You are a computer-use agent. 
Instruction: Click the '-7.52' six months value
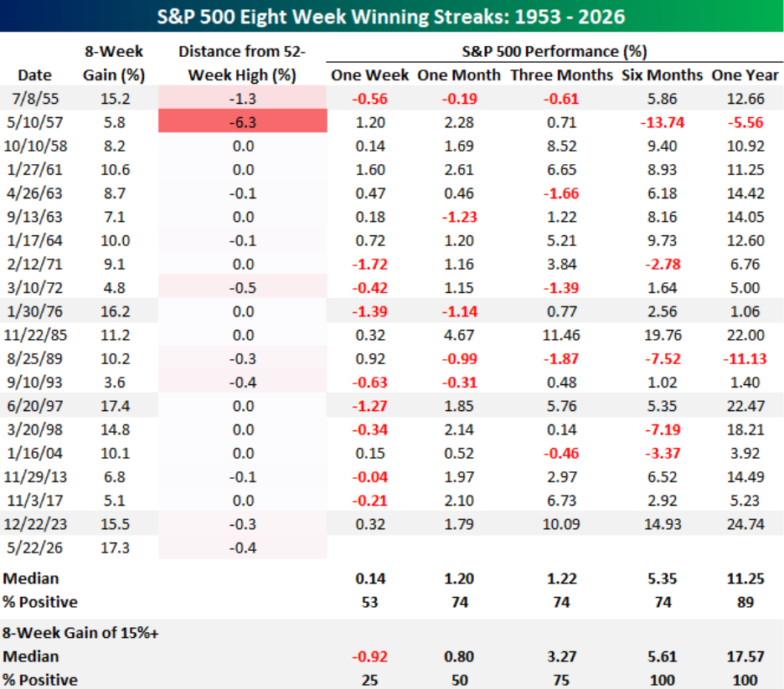pos(663,359)
